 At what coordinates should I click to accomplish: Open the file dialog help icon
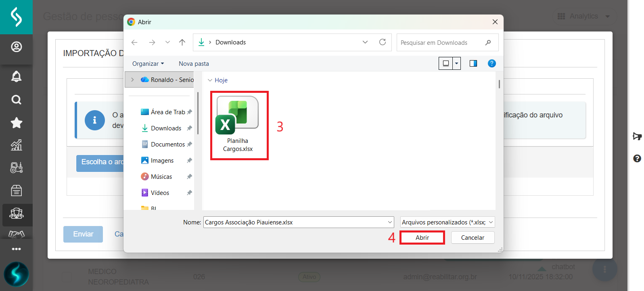point(491,63)
